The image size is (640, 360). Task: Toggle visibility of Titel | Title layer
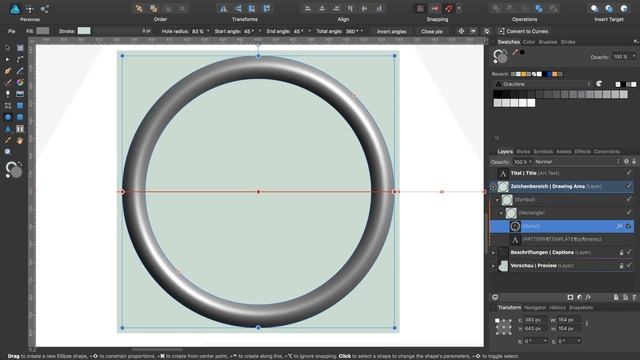pos(629,173)
